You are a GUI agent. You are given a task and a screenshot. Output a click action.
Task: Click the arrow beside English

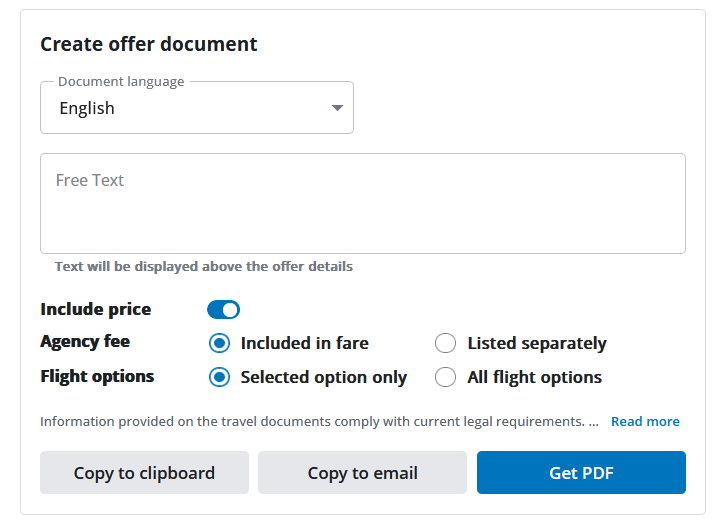point(338,108)
